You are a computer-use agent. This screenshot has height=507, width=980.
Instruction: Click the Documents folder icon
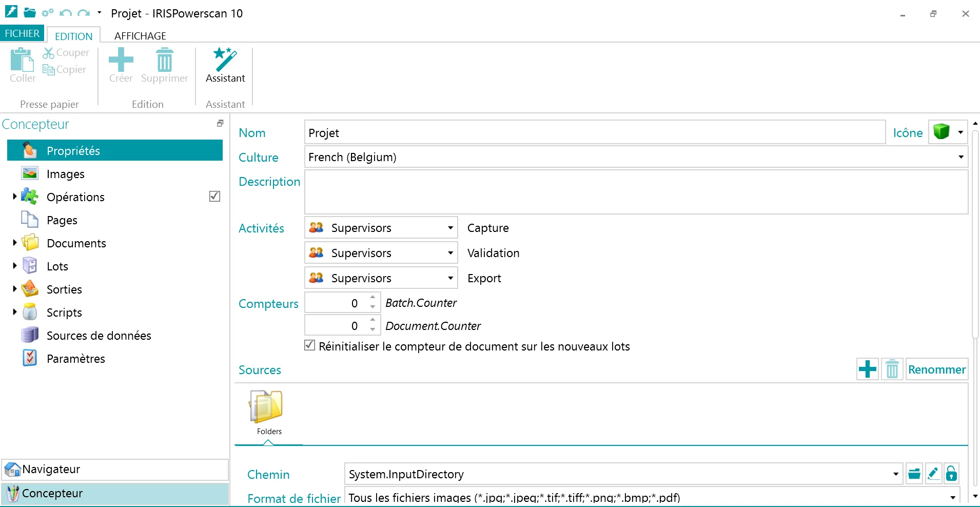[30, 243]
